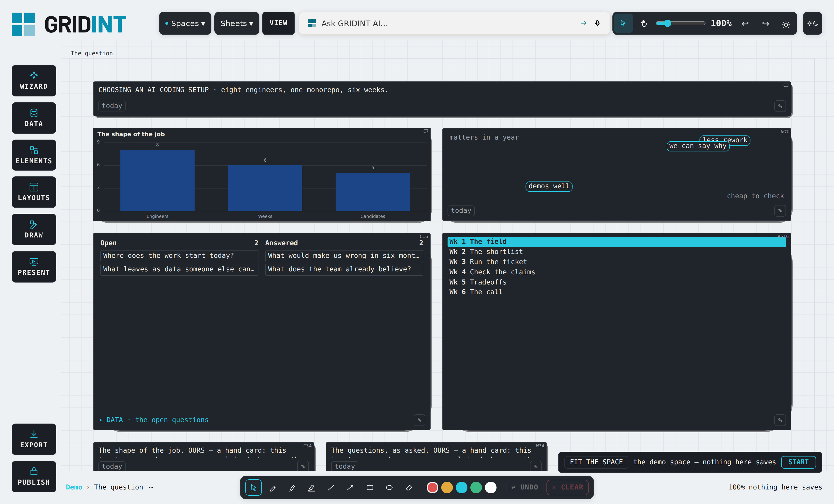Edit the matters in a year card
Screen dimensions: 834x504
(780, 211)
